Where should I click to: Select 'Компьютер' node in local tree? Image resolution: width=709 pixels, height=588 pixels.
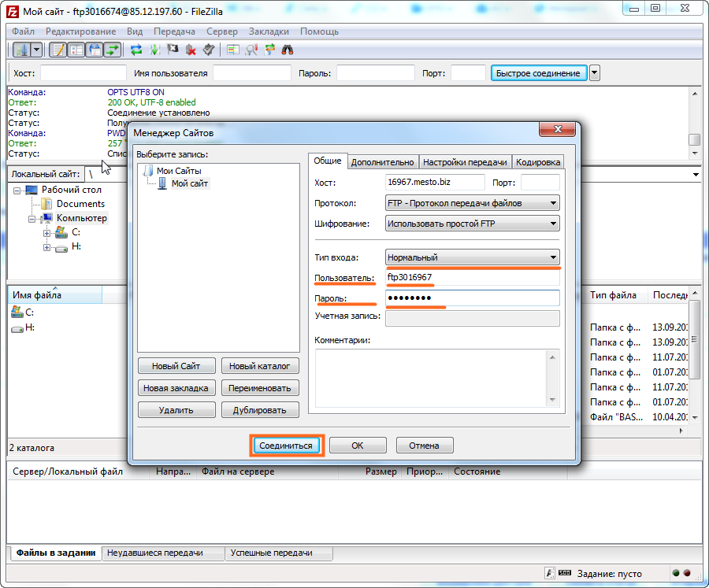click(82, 218)
